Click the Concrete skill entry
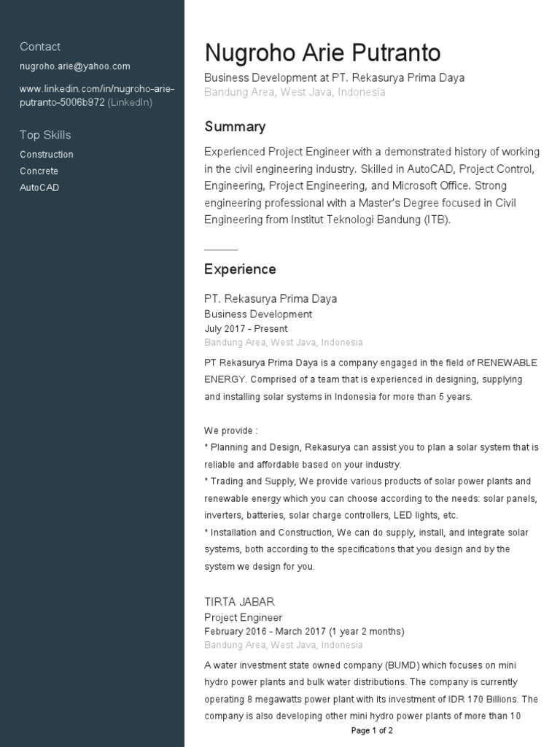 [x=39, y=171]
